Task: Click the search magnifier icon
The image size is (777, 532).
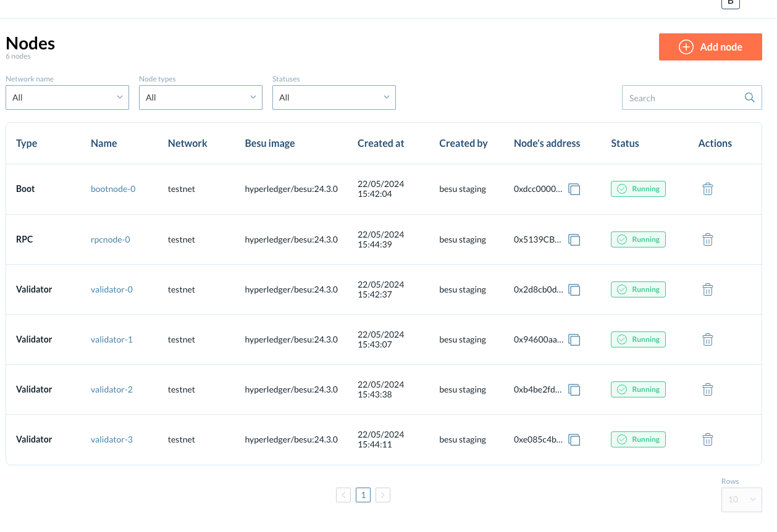Action: pyautogui.click(x=749, y=98)
